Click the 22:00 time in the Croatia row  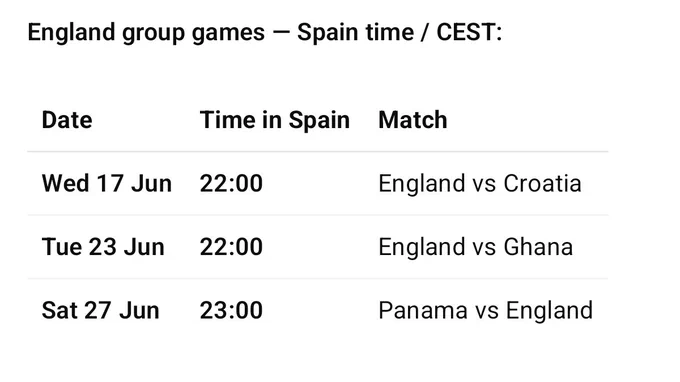click(231, 183)
